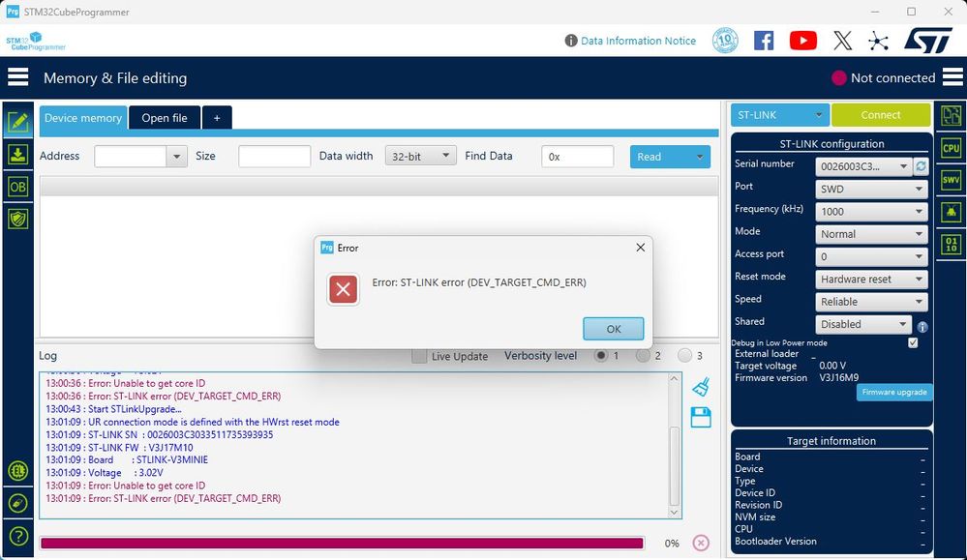Clear log with broom icon
This screenshot has height=560, width=967.
click(x=701, y=387)
